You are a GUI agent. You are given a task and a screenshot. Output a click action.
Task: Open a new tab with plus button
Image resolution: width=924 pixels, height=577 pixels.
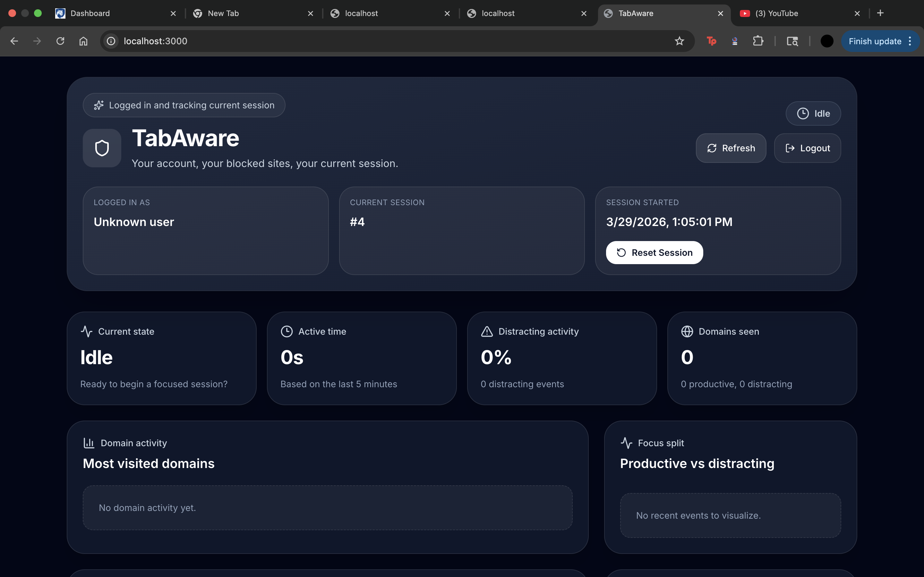[x=880, y=13]
